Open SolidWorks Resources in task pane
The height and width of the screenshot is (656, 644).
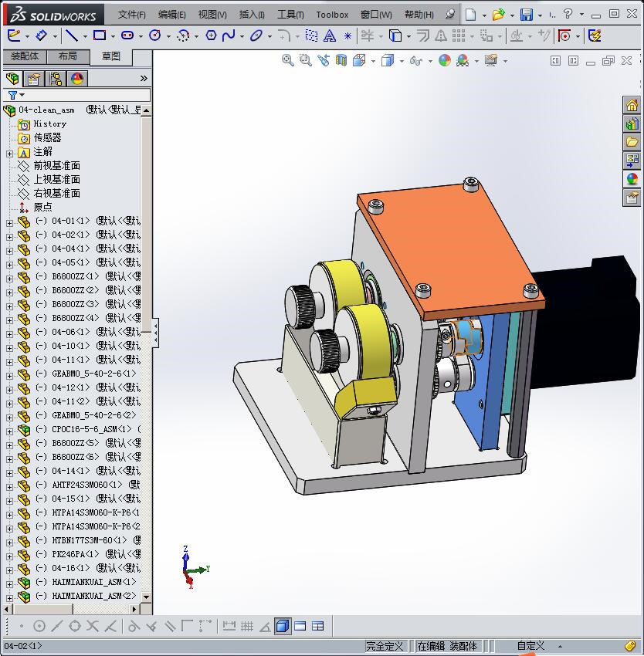632,105
